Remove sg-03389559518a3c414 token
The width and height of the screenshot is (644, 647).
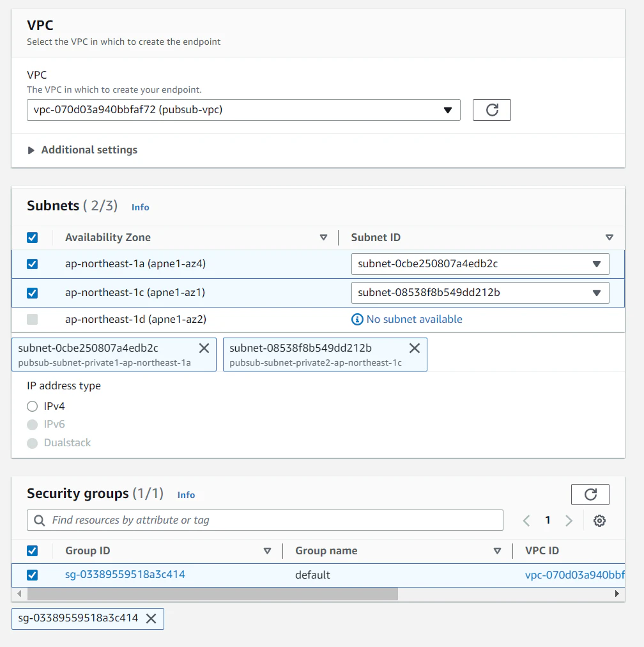click(x=151, y=618)
